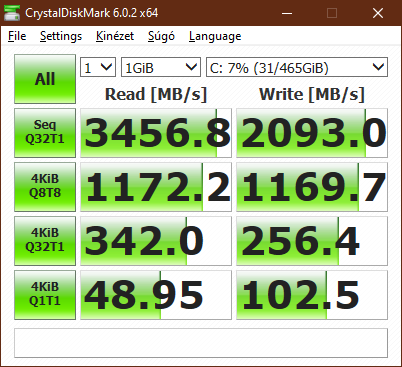Image resolution: width=402 pixels, height=367 pixels.
Task: Open the File menu
Action: pyautogui.click(x=17, y=36)
